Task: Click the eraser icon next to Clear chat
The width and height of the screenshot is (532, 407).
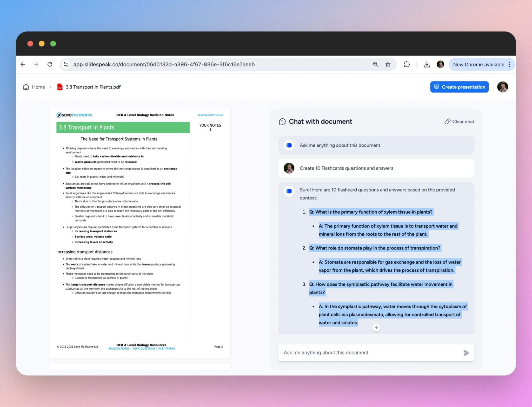Action: 448,121
